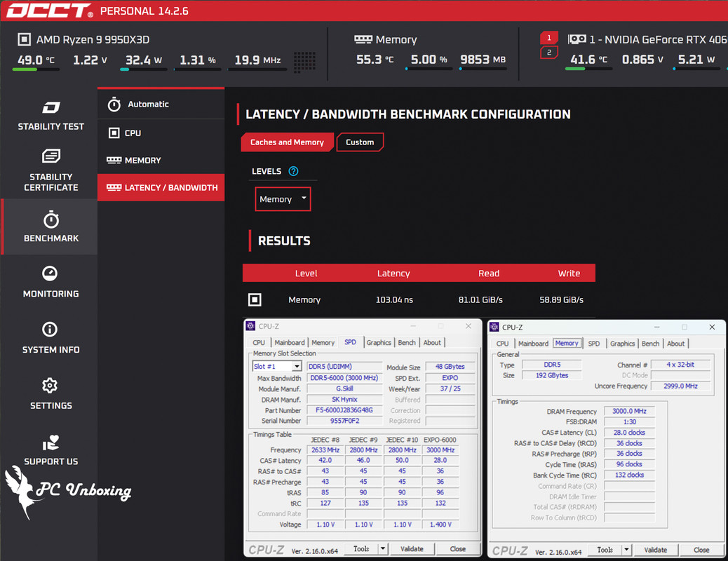Open the Stability Certificate section
728x561 pixels.
pyautogui.click(x=50, y=170)
